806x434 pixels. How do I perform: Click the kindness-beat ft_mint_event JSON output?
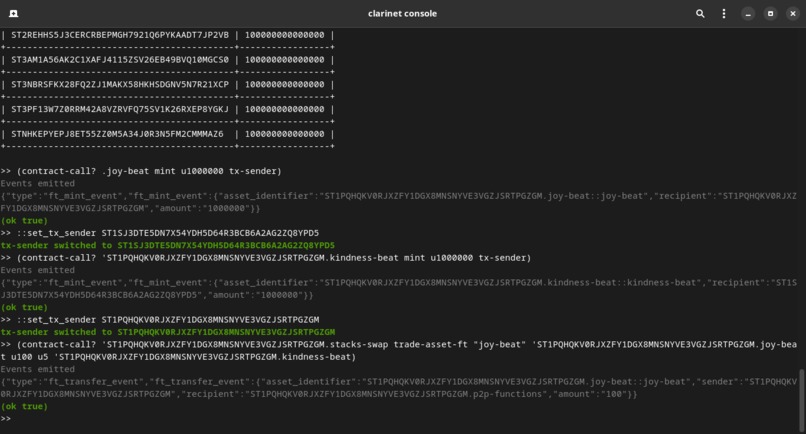[399, 289]
